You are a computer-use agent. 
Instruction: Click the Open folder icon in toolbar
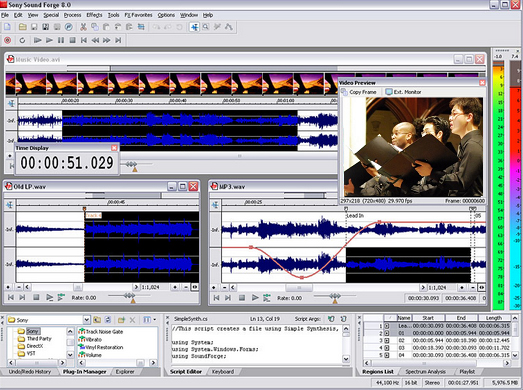(22, 27)
